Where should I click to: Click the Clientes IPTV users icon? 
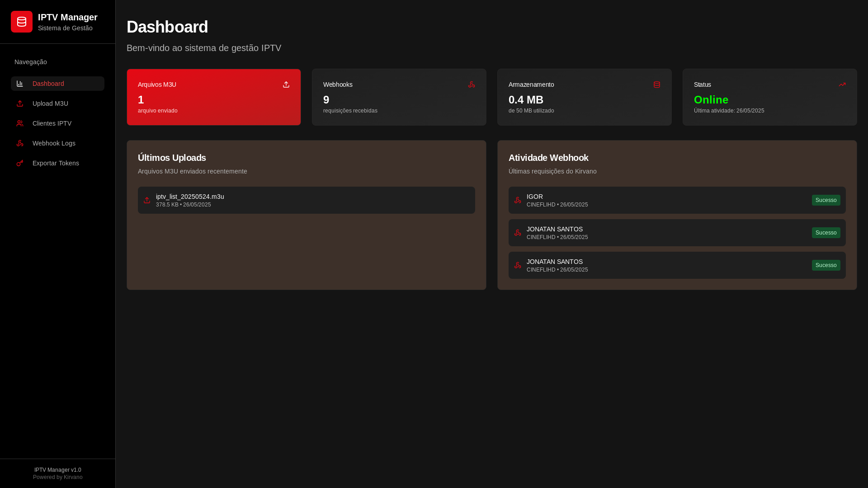tap(20, 123)
